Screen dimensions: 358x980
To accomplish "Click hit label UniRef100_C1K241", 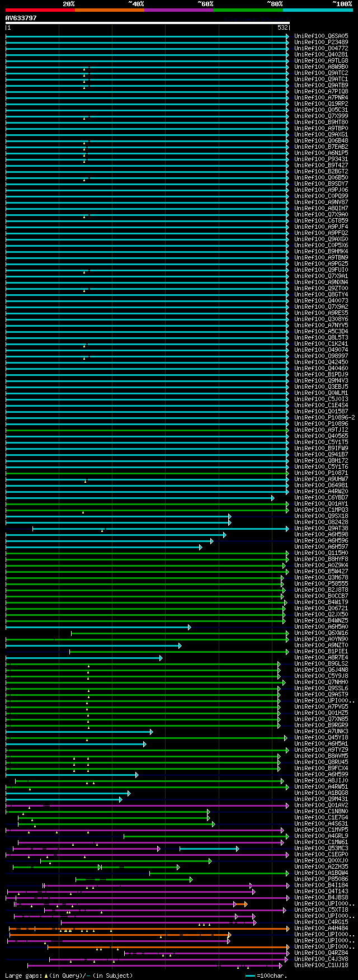I will (321, 343).
